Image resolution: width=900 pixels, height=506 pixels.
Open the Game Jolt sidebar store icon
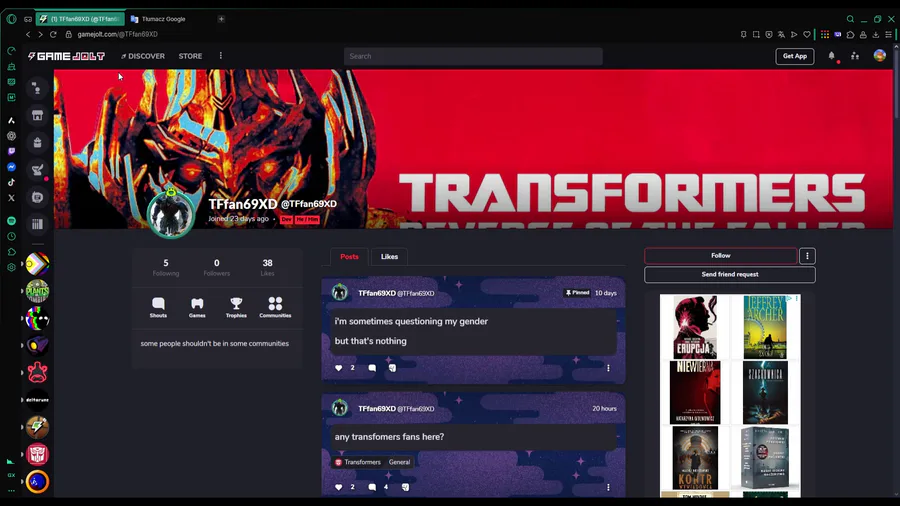pos(37,115)
